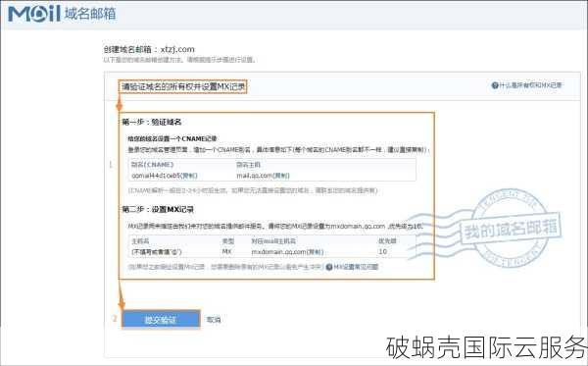The height and width of the screenshot is (366, 588).
Task: Click the 请验证域名的所有权并设置MX记录 title
Action: pyautogui.click(x=183, y=86)
